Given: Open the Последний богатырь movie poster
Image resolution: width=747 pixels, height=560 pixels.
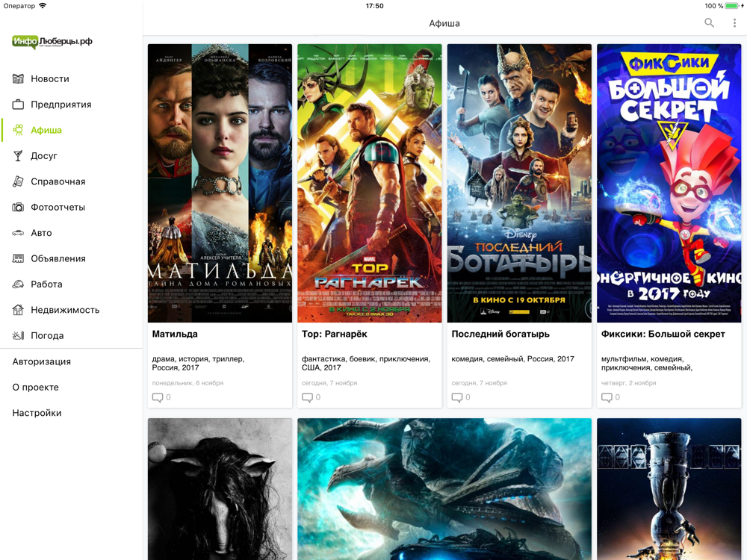Looking at the screenshot, I should click(x=519, y=184).
